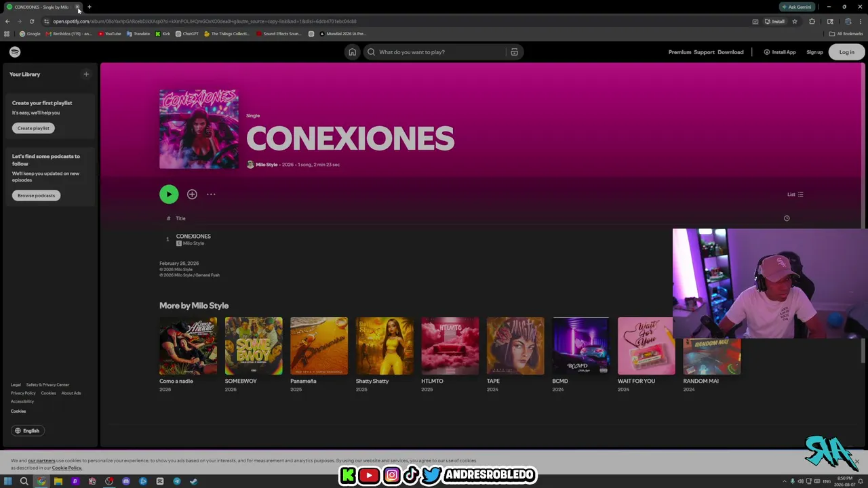Click the address bar URL

[x=205, y=22]
